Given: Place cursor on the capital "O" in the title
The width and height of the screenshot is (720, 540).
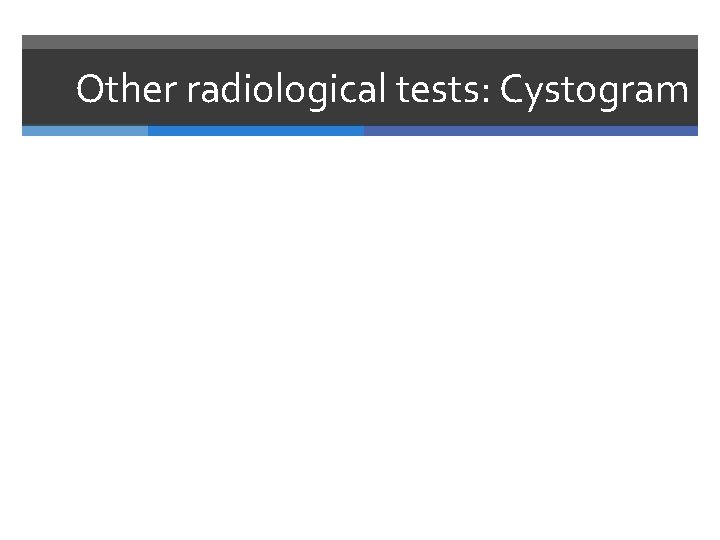Looking at the screenshot, I should (89, 90).
